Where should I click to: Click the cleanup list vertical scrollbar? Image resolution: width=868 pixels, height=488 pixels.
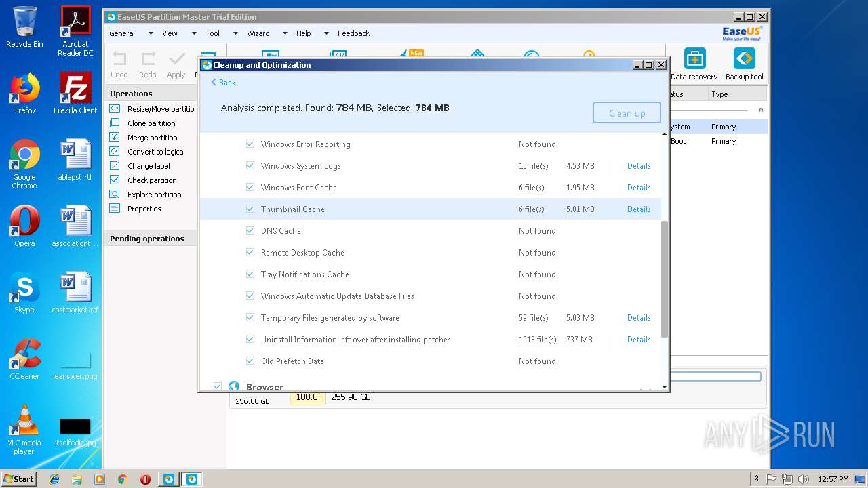[x=665, y=279]
